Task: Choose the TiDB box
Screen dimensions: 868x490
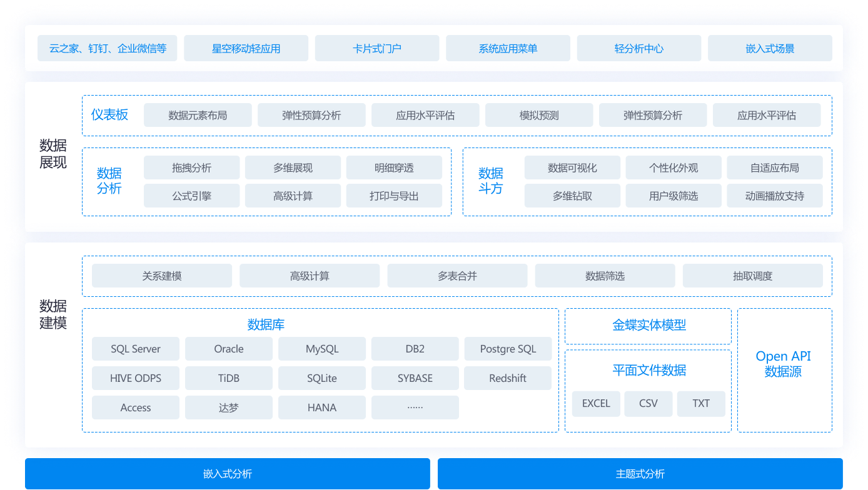Action: (229, 378)
